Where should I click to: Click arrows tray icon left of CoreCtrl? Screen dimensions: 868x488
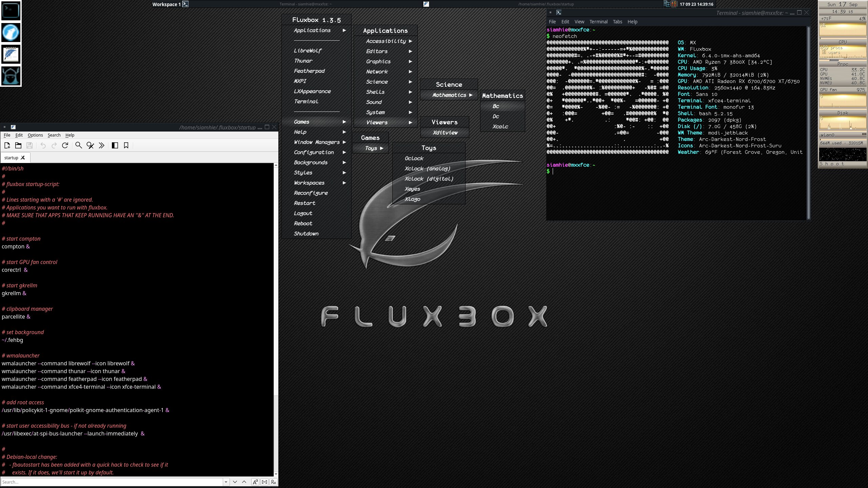(x=667, y=4)
